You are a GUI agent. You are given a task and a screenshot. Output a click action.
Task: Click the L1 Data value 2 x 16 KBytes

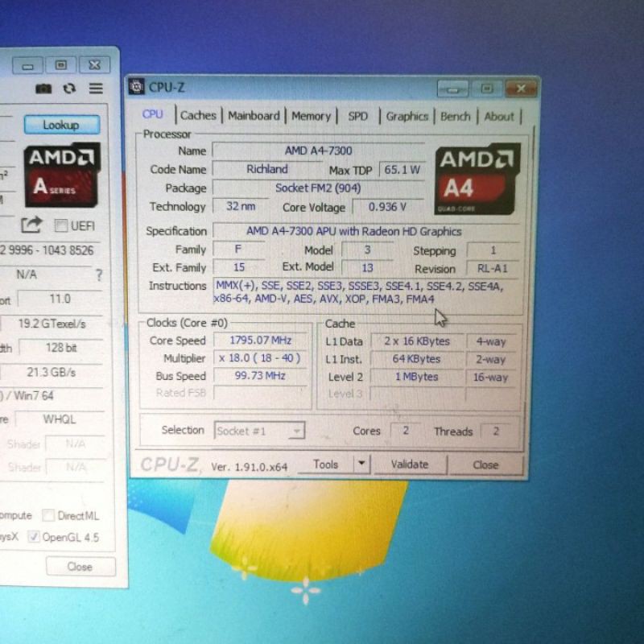click(417, 341)
